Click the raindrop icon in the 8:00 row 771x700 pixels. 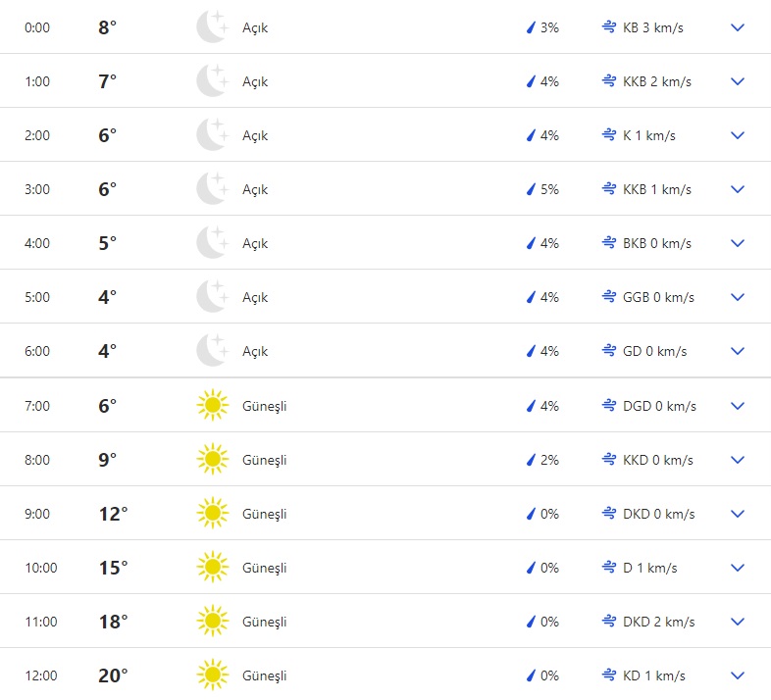(531, 460)
